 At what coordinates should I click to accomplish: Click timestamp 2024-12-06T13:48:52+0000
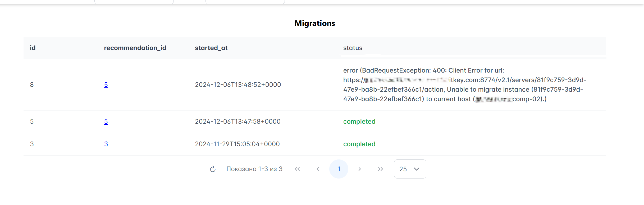238,85
